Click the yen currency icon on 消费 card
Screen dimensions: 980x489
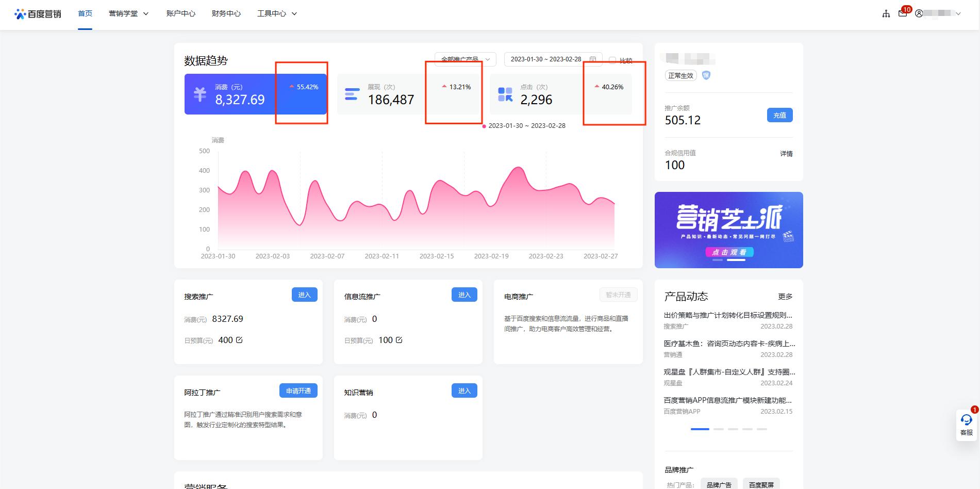[202, 94]
